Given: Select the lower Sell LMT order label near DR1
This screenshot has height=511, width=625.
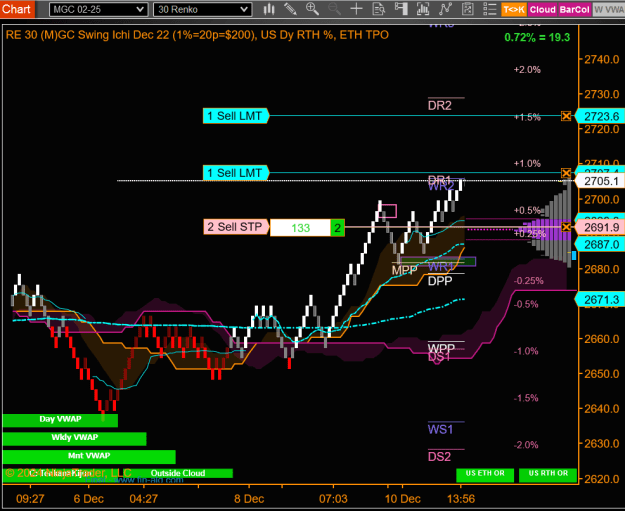Looking at the screenshot, I should tap(236, 173).
